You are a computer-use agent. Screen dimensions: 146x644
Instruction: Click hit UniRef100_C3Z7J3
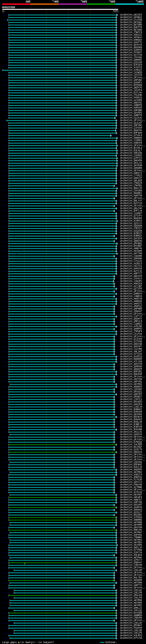click(x=131, y=316)
